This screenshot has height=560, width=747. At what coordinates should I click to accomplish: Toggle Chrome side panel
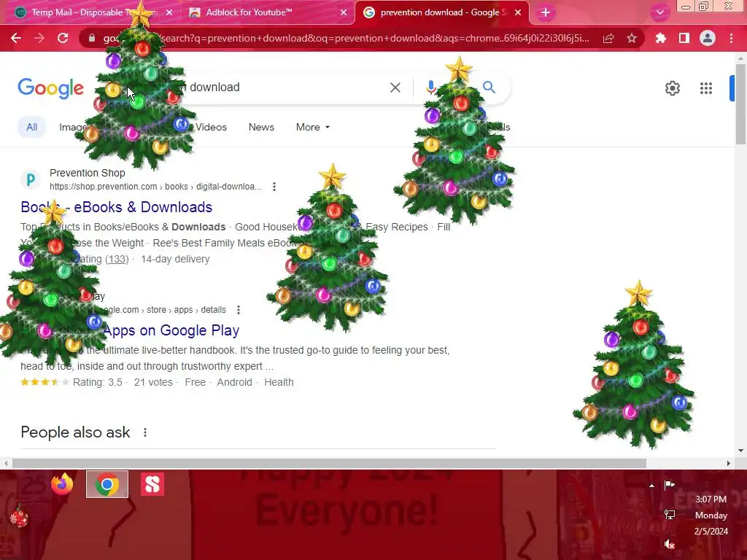point(684,38)
